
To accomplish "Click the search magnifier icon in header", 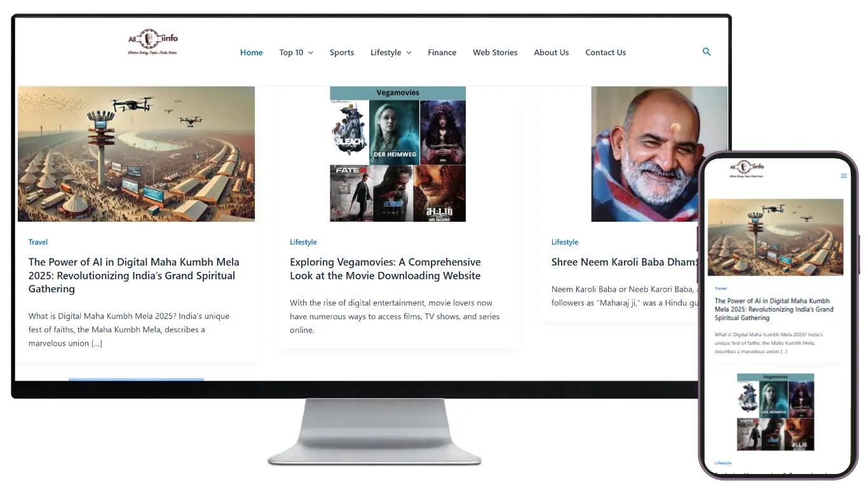I will tap(706, 52).
